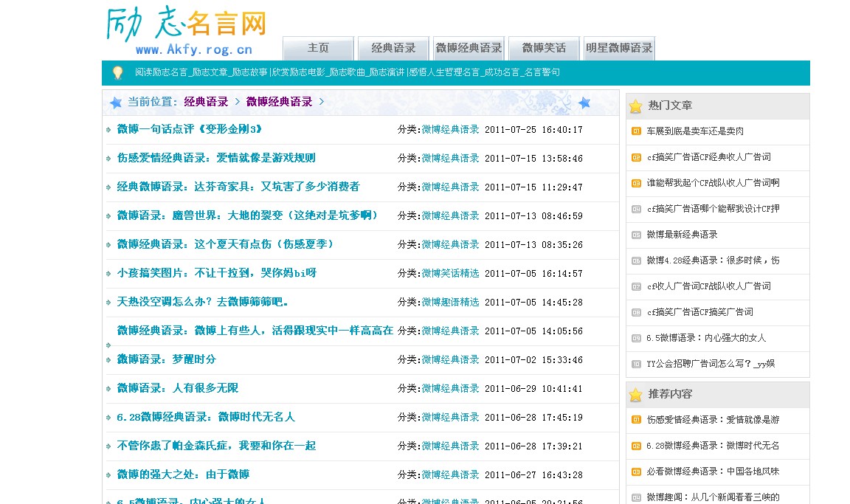Open article 魔兽世界:大地的裂变
Screen dimensions: 850x504
click(247, 215)
